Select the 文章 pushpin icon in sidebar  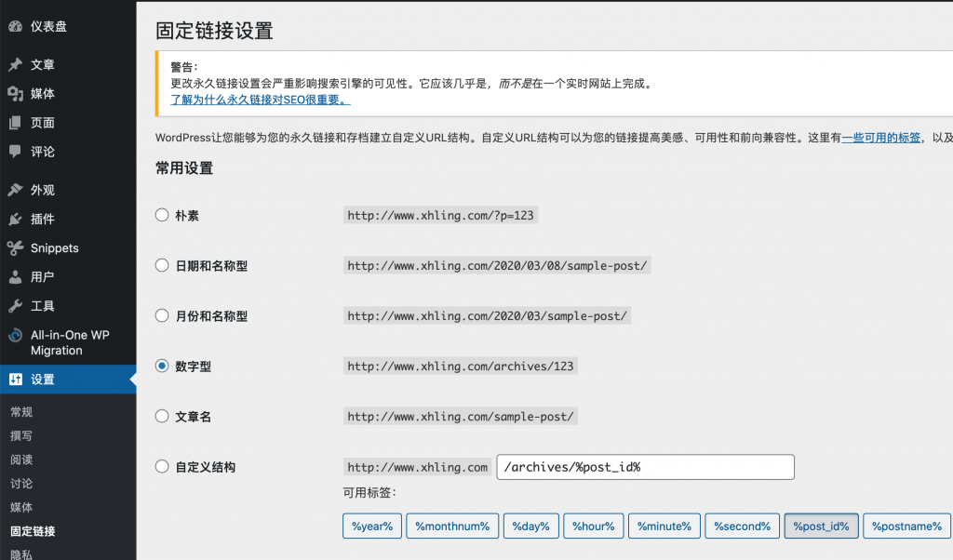[x=13, y=64]
